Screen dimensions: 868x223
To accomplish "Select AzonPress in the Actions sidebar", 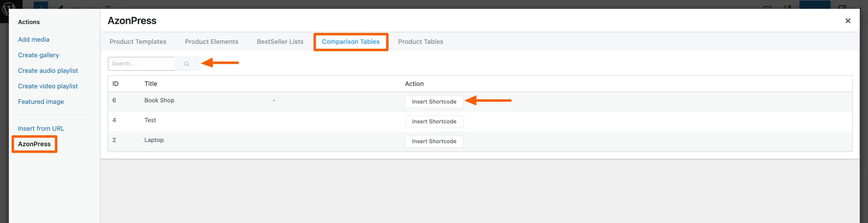I will (34, 144).
